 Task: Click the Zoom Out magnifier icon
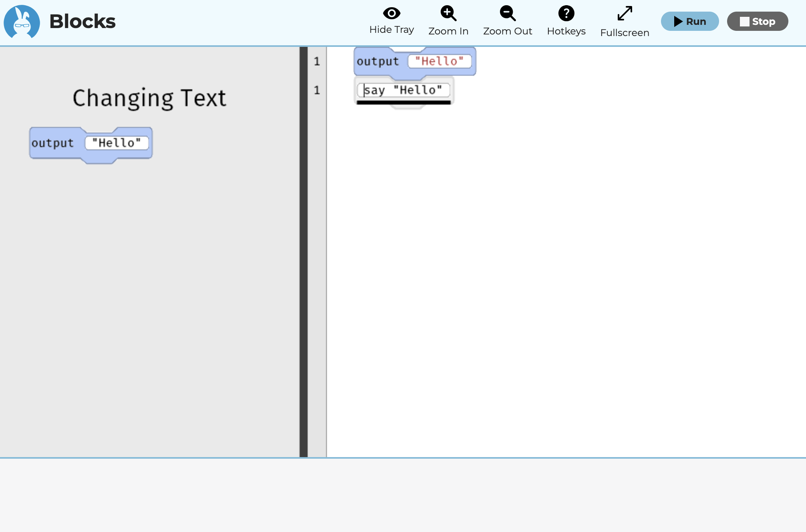click(508, 13)
